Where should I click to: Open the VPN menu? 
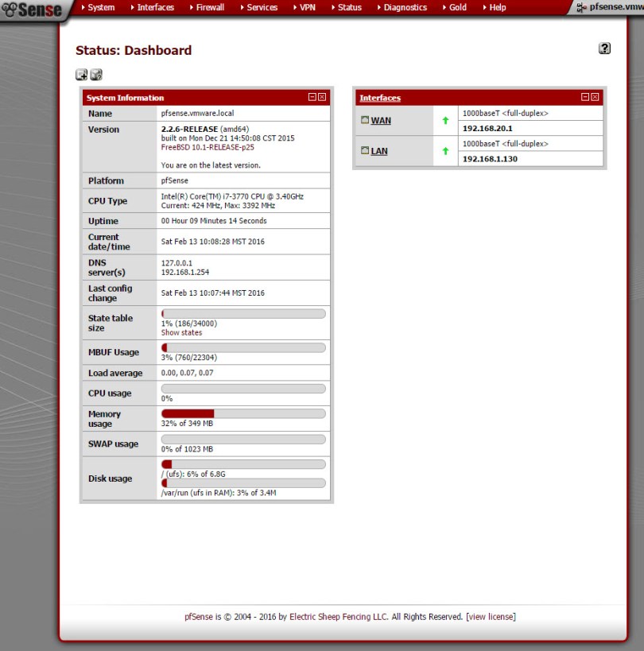coord(304,7)
